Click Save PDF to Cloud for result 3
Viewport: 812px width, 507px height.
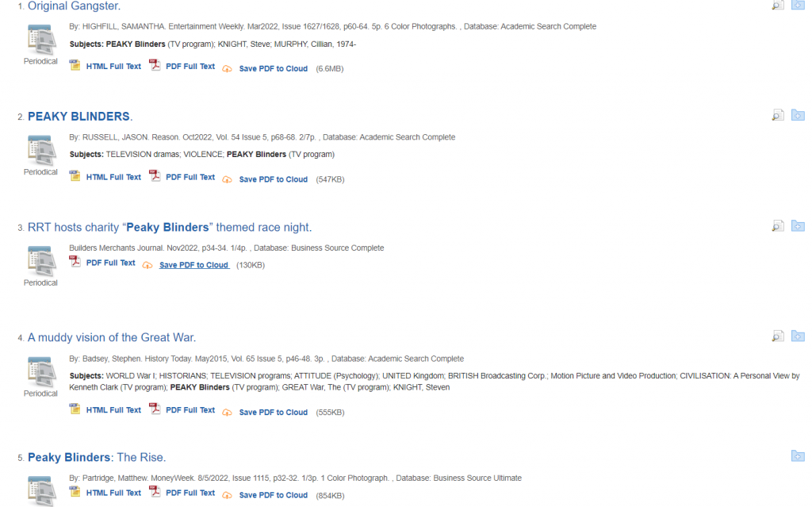tap(194, 265)
